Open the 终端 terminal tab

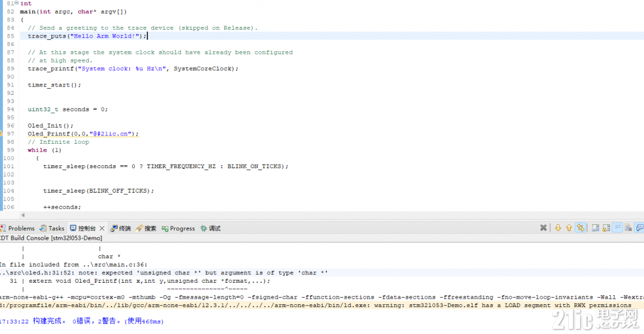pos(121,228)
